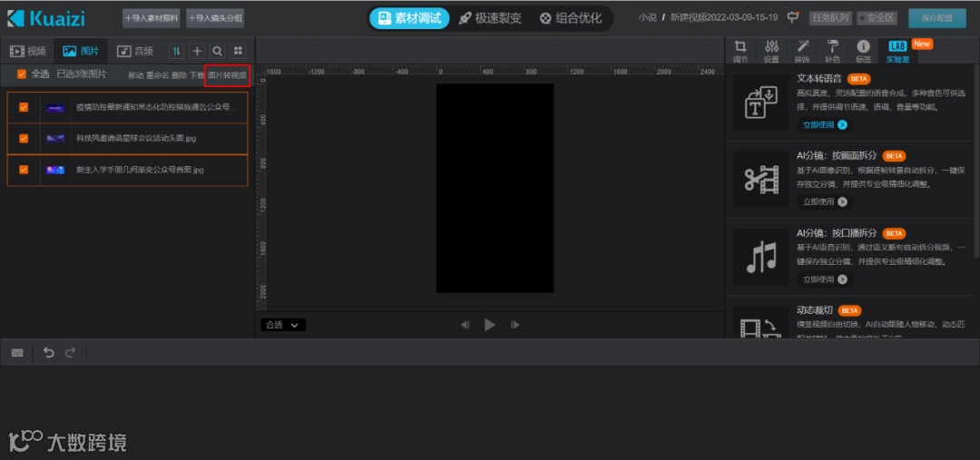Click the plus add material icon
The image size is (980, 460).
click(x=197, y=51)
